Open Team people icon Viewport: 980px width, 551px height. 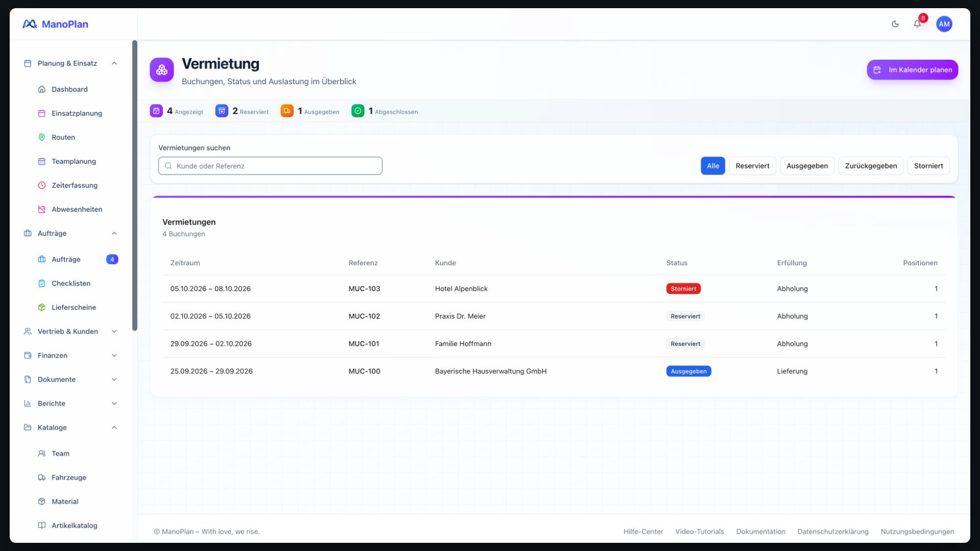(x=42, y=454)
